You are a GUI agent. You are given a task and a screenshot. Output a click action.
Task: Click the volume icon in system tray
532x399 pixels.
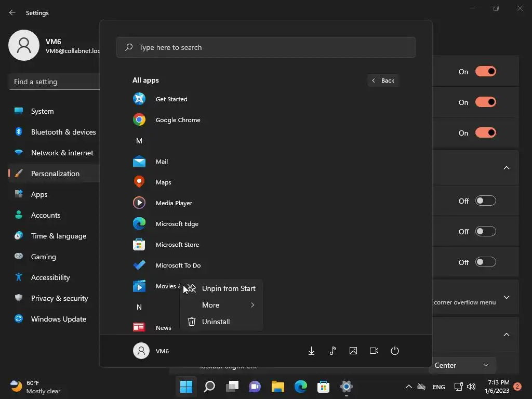click(471, 387)
